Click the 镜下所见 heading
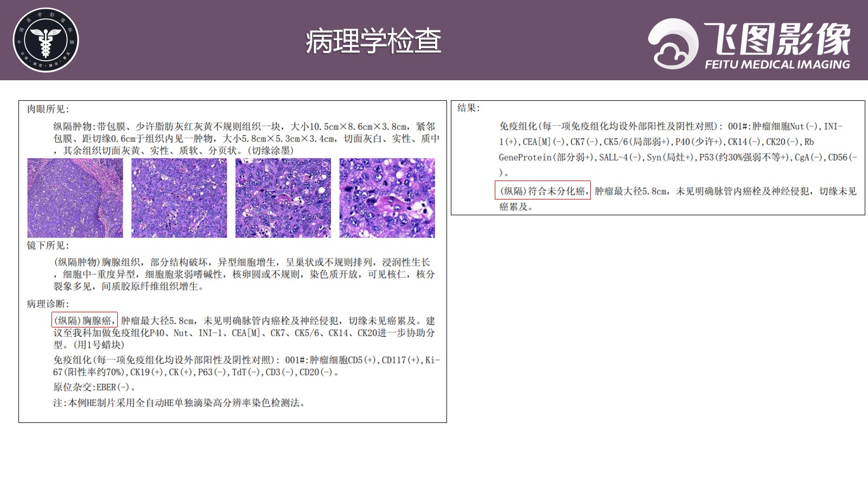 tap(48, 246)
